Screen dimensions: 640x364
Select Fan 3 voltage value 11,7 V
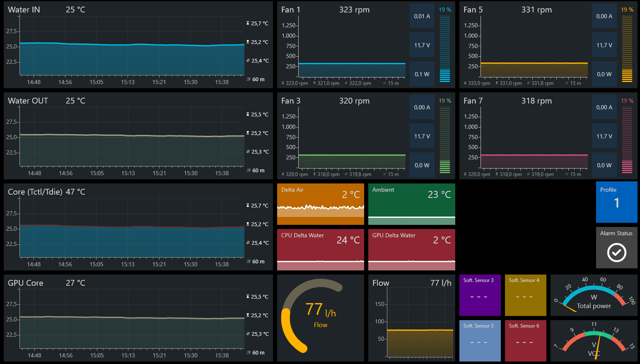(422, 136)
